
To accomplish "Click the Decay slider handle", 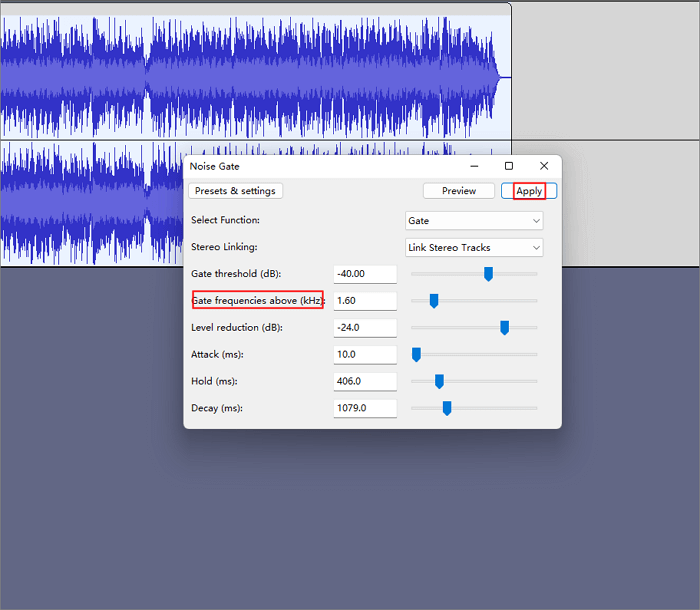I will tap(447, 408).
